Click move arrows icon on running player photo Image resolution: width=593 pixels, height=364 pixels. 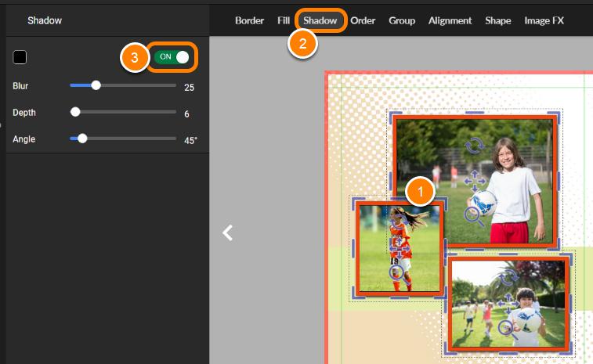[400, 247]
